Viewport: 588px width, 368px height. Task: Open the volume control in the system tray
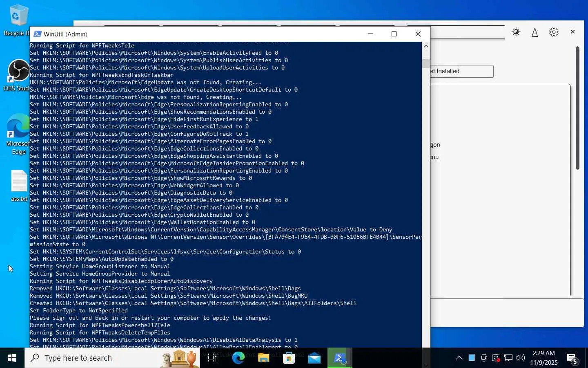(x=521, y=358)
